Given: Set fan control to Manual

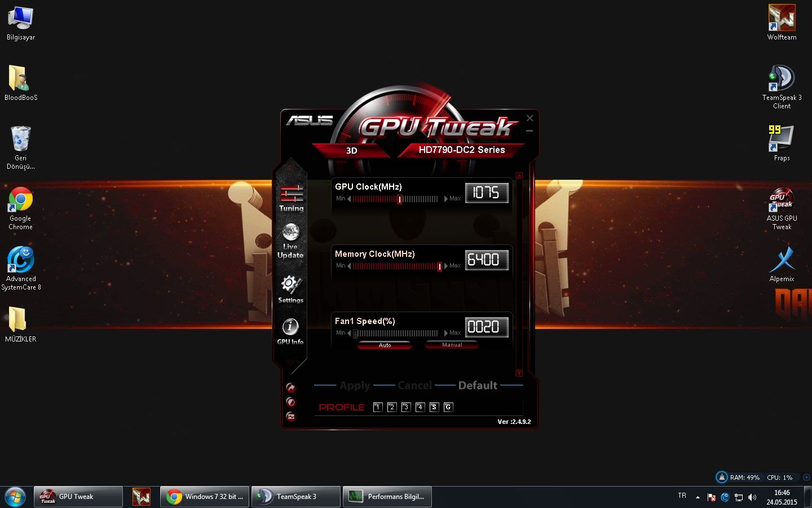Looking at the screenshot, I should tap(452, 345).
